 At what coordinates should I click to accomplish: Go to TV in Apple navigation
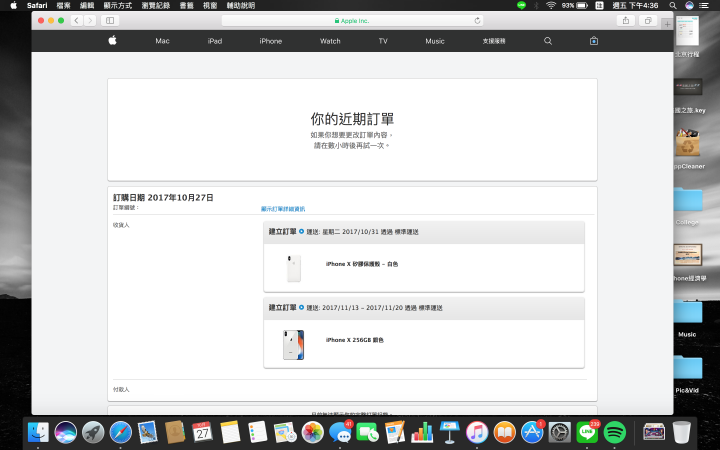383,41
